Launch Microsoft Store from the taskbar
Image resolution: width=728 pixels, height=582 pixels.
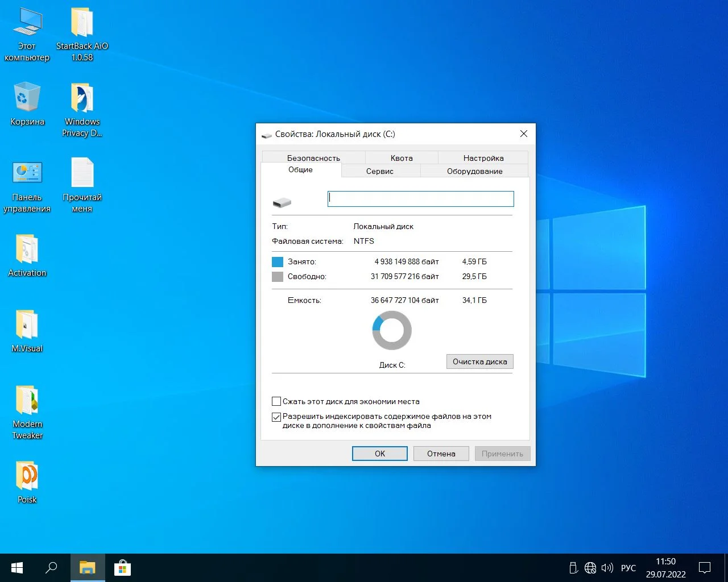122,568
